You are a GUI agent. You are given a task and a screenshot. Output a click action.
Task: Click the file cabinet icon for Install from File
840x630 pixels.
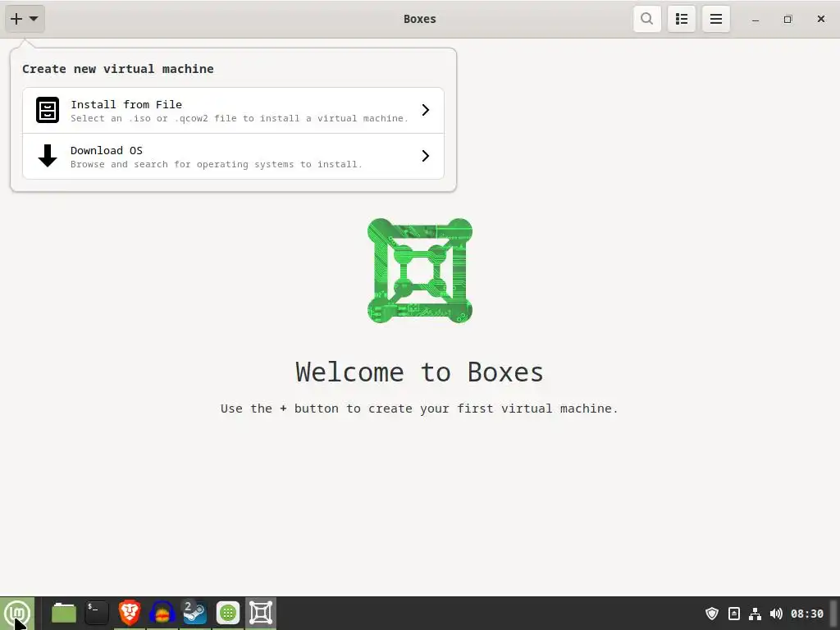point(47,110)
